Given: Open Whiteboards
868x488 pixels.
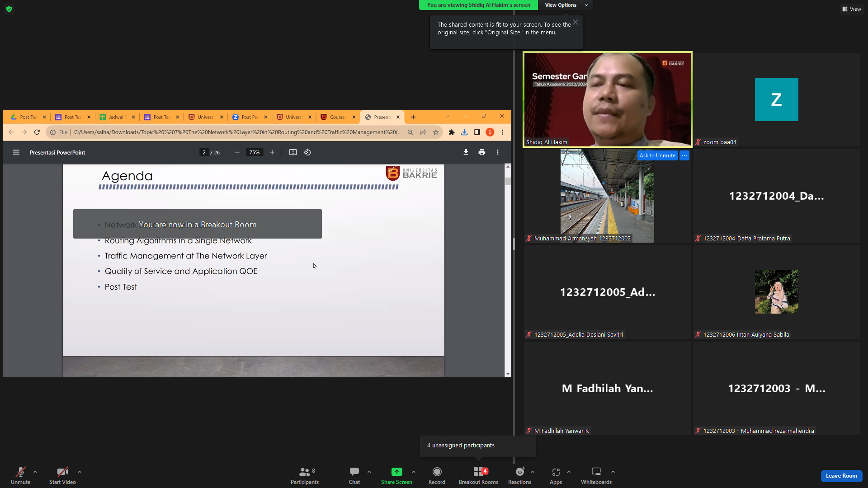Looking at the screenshot, I should (596, 475).
